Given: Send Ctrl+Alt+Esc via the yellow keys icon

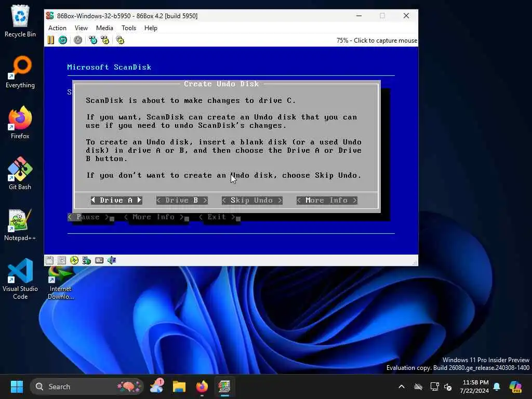Looking at the screenshot, I should point(105,40).
